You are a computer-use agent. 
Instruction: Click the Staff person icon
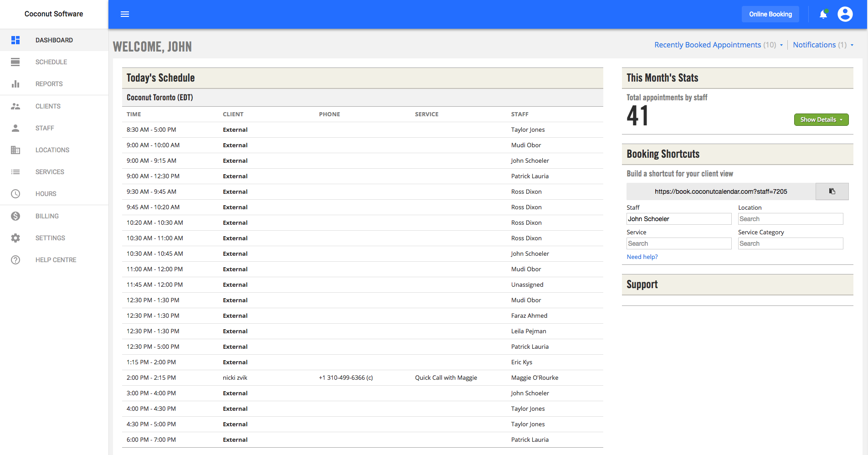tap(15, 128)
